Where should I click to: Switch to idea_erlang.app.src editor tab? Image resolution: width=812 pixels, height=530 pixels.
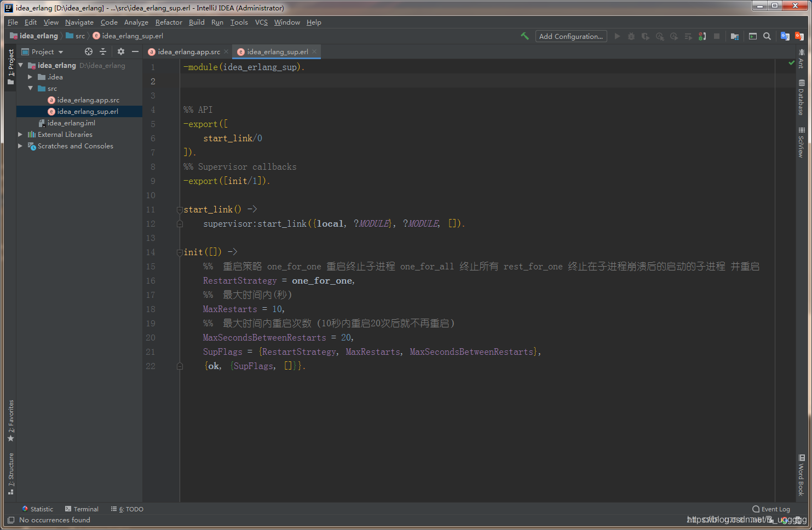[188, 51]
